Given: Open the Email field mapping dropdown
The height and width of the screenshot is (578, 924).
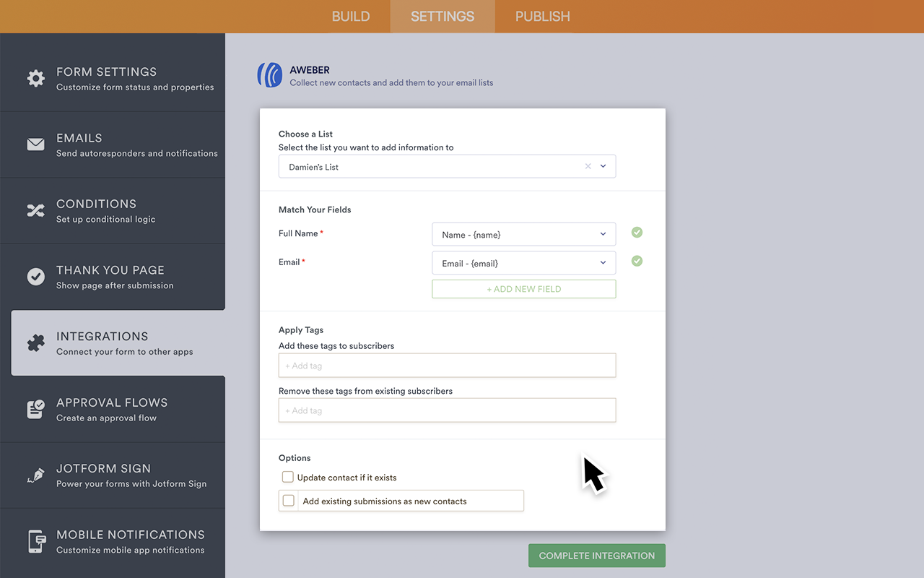Looking at the screenshot, I should click(x=523, y=263).
